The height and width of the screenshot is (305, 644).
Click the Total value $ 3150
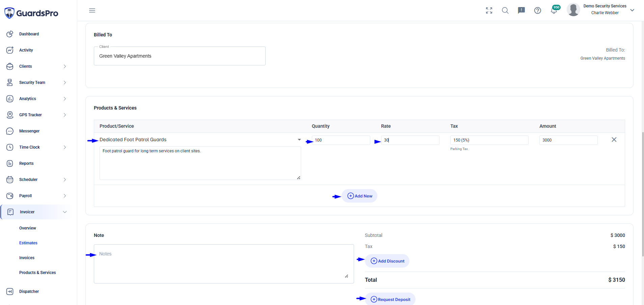(x=617, y=280)
